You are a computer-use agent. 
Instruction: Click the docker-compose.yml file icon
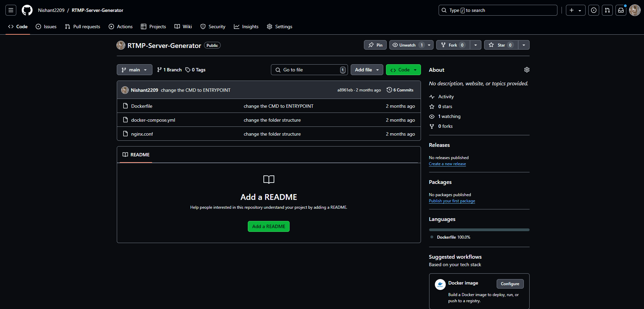click(x=125, y=120)
